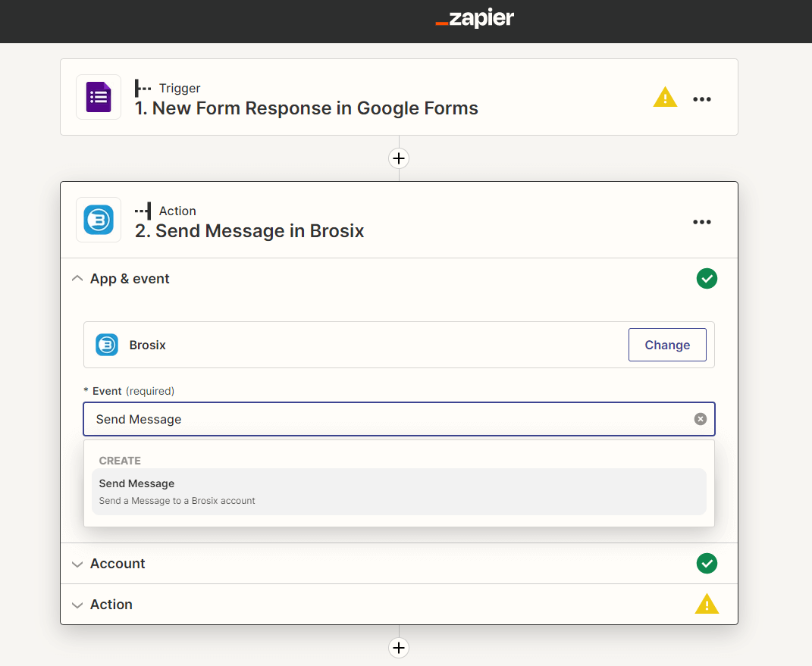
Task: Focus the Event input field
Action: pyautogui.click(x=399, y=419)
